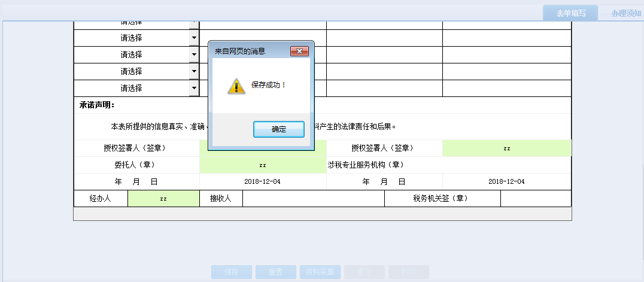
Task: Click the 打印 button
Action: click(x=408, y=272)
